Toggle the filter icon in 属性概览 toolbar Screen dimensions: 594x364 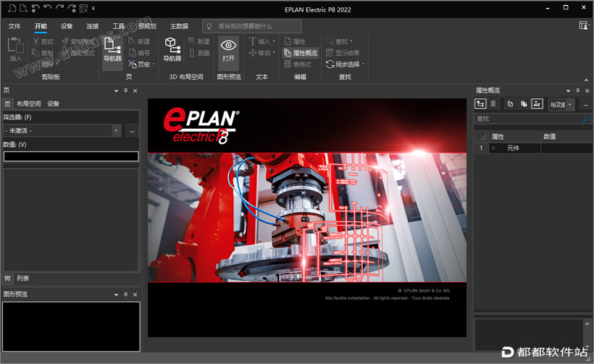tap(537, 103)
